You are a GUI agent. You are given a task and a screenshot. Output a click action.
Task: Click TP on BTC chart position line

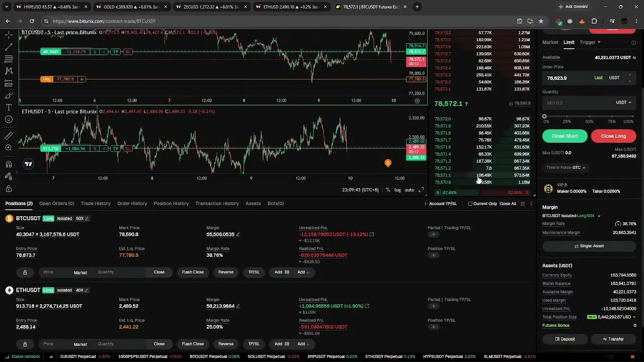[x=115, y=52]
